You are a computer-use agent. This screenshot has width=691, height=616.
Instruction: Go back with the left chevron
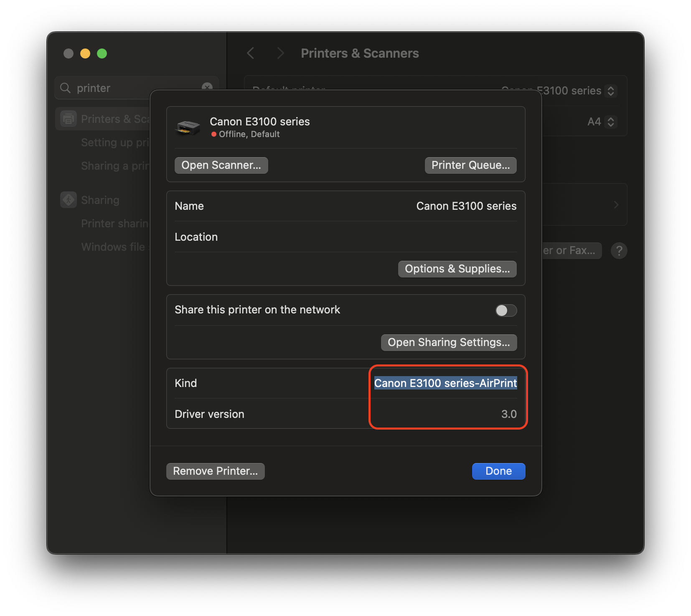(251, 53)
